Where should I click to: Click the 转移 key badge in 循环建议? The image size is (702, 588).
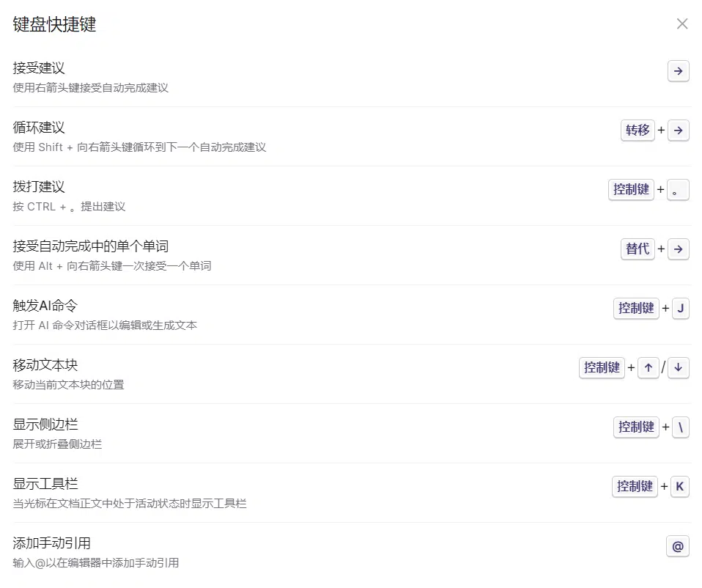point(638,131)
